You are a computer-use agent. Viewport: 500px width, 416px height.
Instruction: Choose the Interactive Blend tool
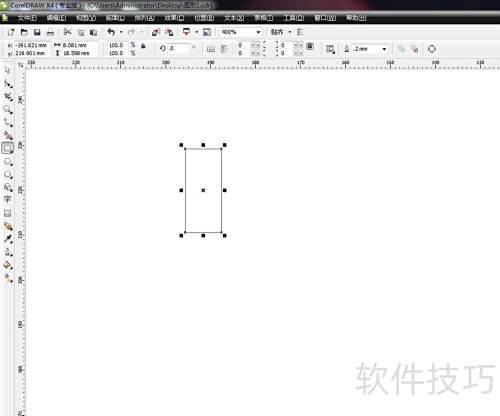tap(8, 226)
